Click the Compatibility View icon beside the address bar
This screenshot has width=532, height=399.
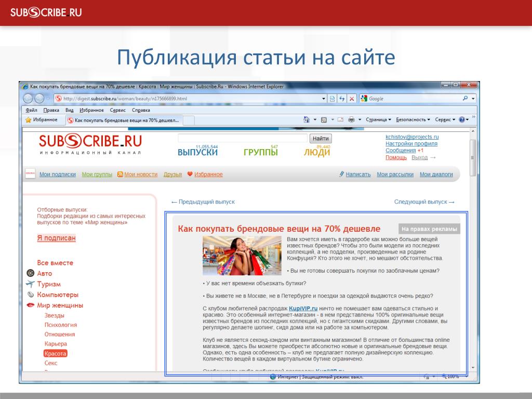tap(332, 99)
